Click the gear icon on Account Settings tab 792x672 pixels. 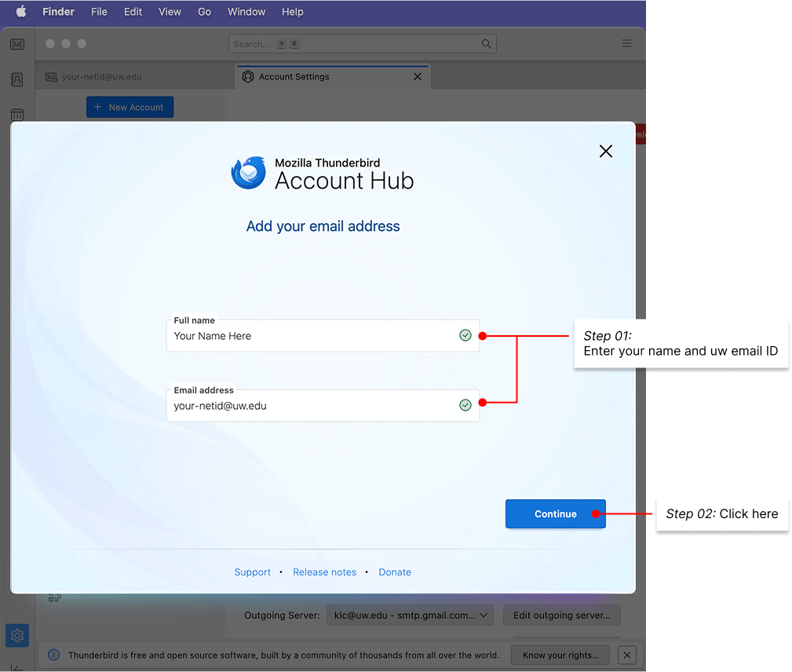click(247, 76)
